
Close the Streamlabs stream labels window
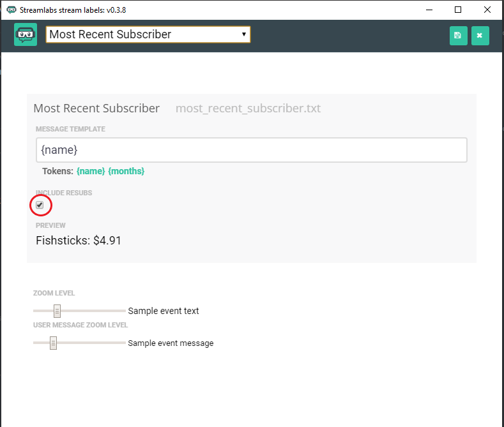click(x=487, y=10)
